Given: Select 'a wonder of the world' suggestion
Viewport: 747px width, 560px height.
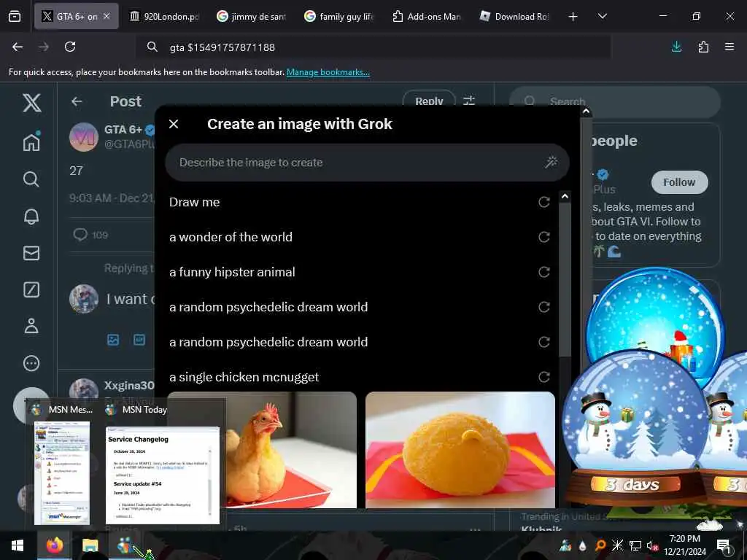Looking at the screenshot, I should tap(231, 237).
